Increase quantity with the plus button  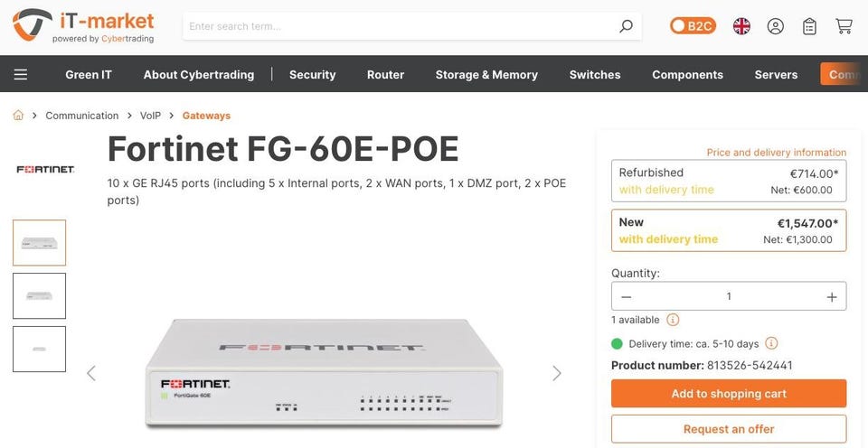point(832,296)
